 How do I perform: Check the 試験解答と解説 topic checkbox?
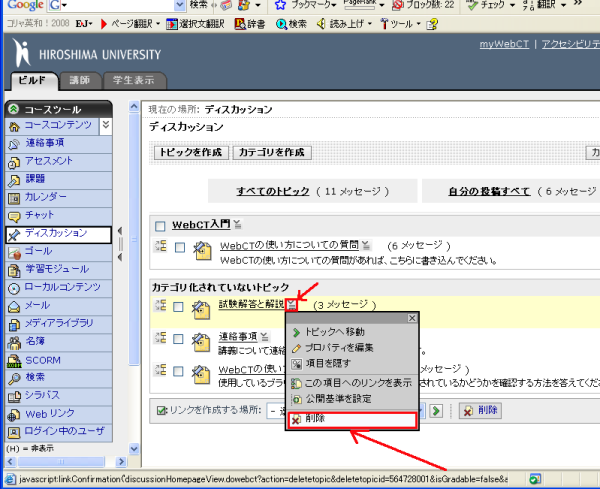click(178, 307)
